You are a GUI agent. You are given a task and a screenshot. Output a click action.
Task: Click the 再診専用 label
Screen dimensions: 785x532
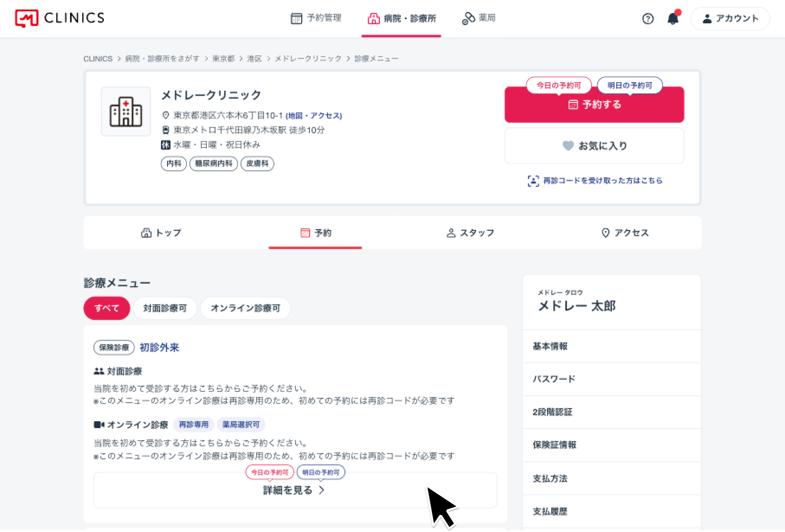click(194, 425)
